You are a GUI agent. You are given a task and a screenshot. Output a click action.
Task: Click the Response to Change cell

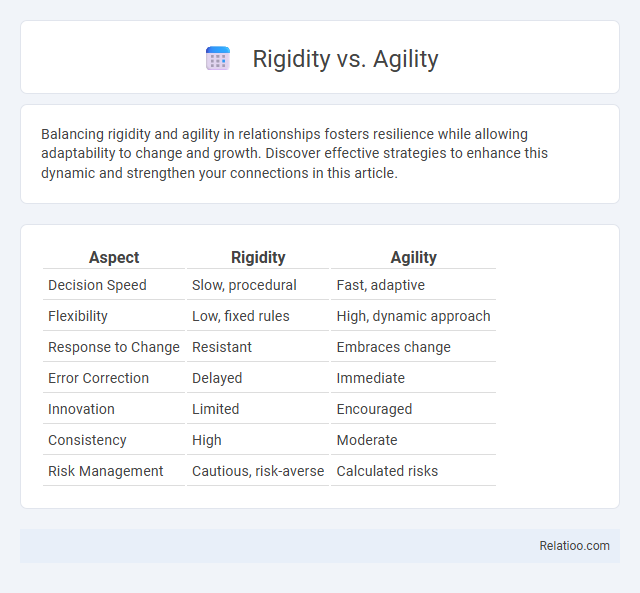click(114, 347)
